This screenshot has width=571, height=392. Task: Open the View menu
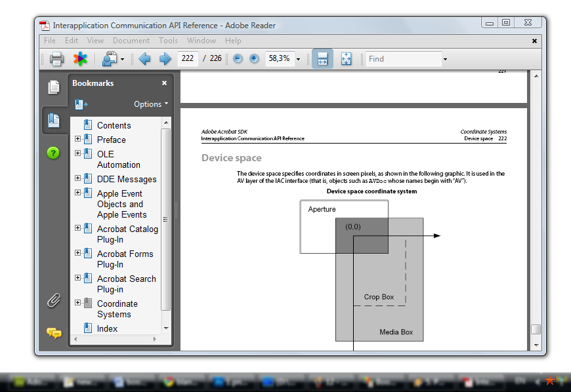95,41
